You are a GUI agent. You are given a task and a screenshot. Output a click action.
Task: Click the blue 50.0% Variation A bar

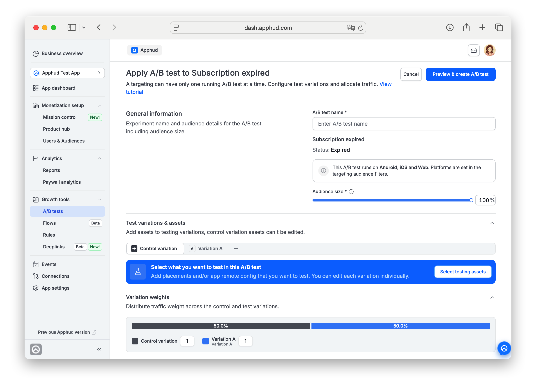[400, 326]
